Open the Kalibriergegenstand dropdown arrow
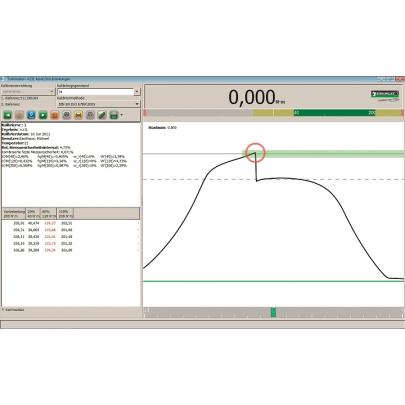Image resolution: width=405 pixels, height=405 pixels. [x=137, y=92]
